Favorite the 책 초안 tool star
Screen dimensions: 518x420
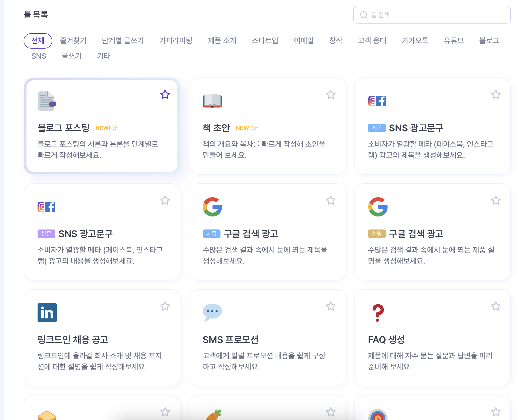[330, 94]
